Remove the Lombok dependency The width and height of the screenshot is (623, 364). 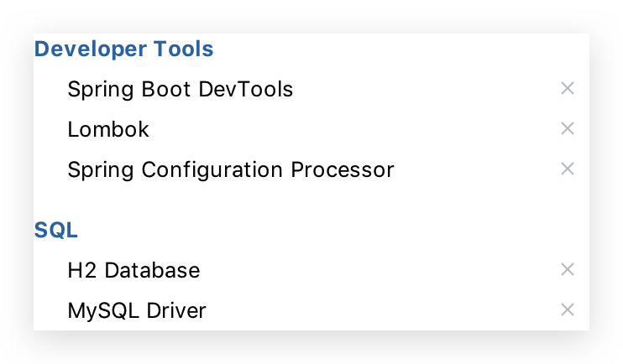[x=568, y=128]
